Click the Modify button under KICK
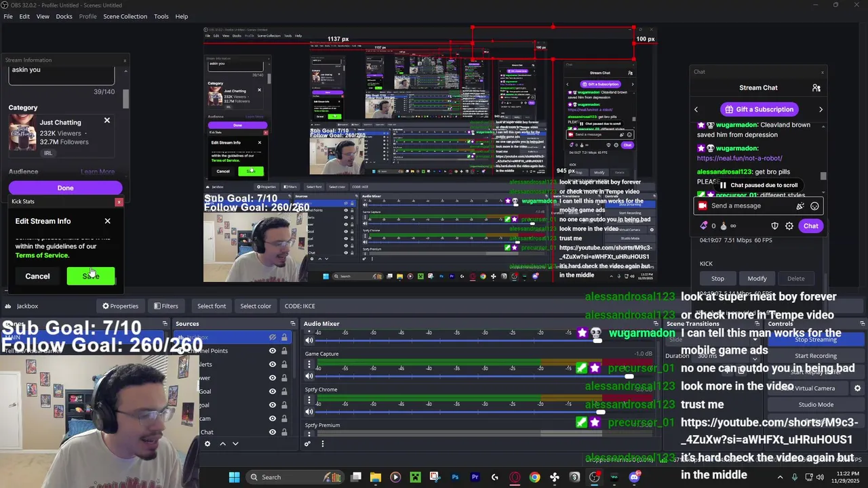Viewport: 868px width, 488px height. [757, 279]
